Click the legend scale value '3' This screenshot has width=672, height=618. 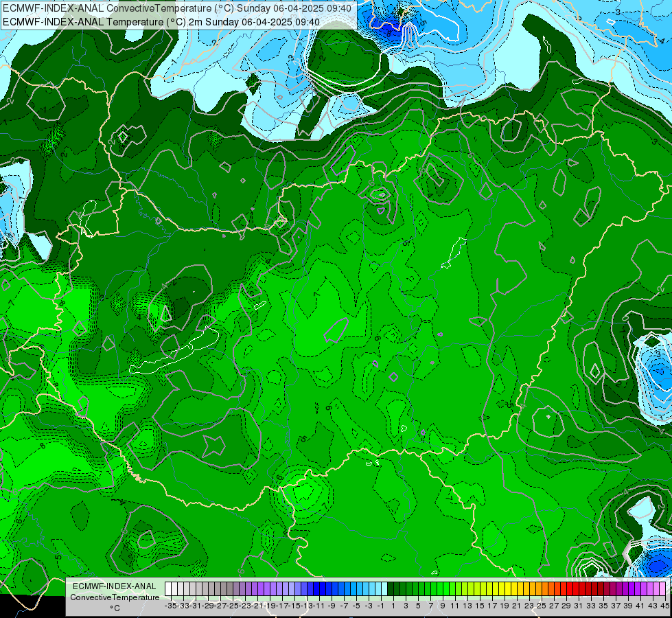point(406,606)
